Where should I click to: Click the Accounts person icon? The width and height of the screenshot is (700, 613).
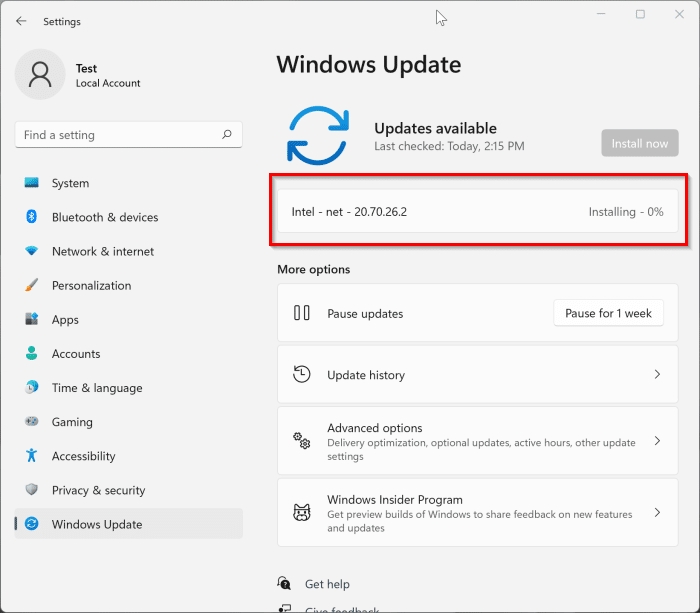[32, 353]
